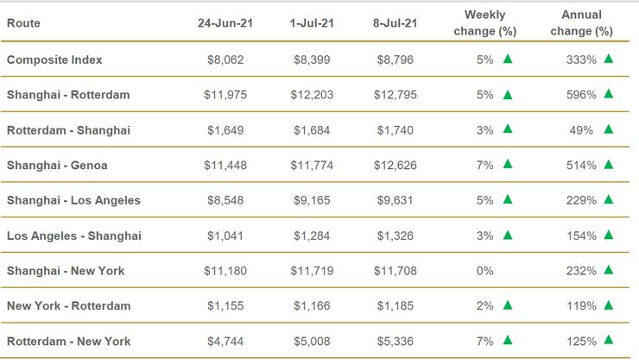The width and height of the screenshot is (639, 364).
Task: Click the $12,795 value for Shanghai - Rotterdam
Action: [395, 95]
